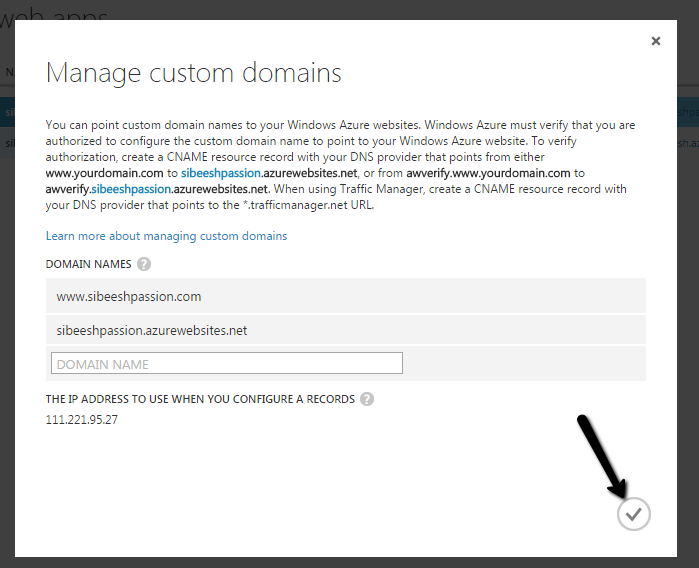The width and height of the screenshot is (699, 568).
Task: Click the IP address 111.221.95.27
Action: [x=82, y=420]
